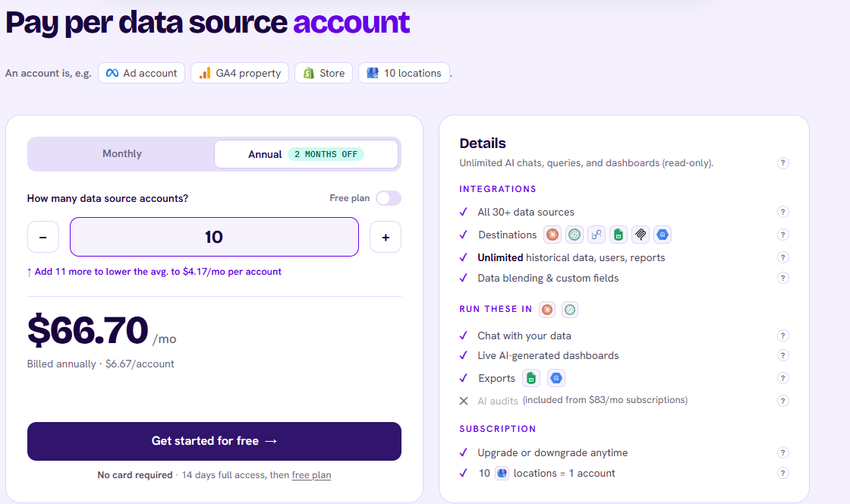850x504 pixels.
Task: Switch billing to Monthly
Action: click(x=122, y=154)
